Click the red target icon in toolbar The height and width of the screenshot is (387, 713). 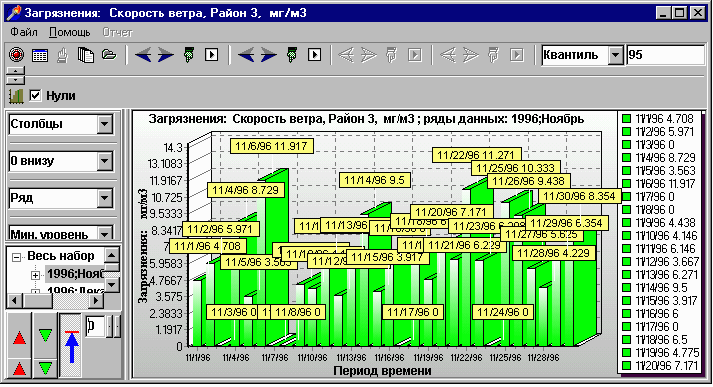pos(17,55)
